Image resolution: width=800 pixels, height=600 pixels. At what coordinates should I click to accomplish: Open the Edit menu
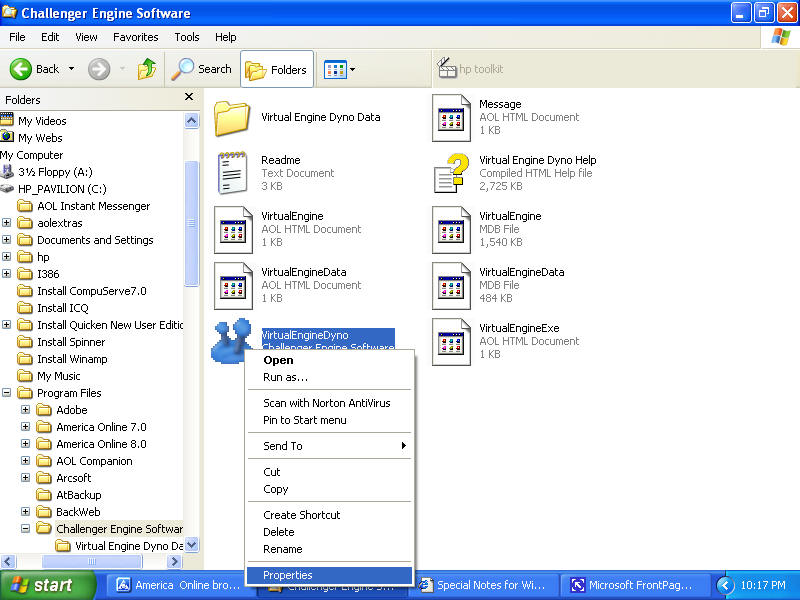[50, 37]
